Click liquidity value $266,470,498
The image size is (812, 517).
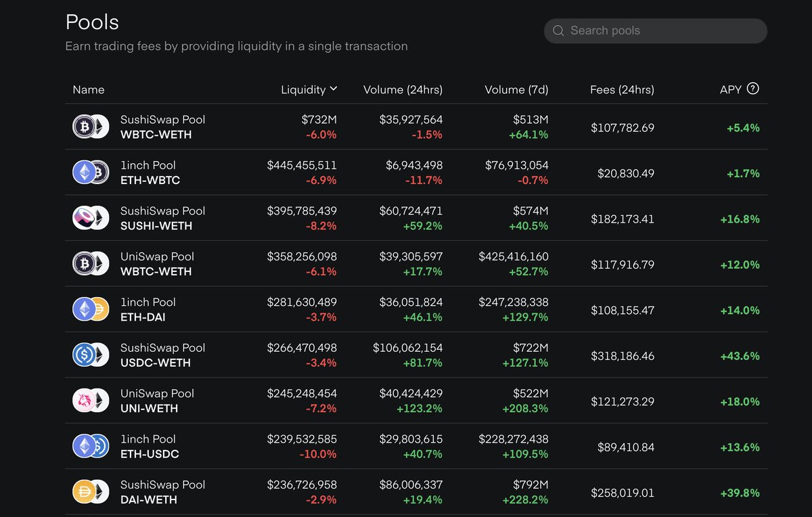(302, 348)
